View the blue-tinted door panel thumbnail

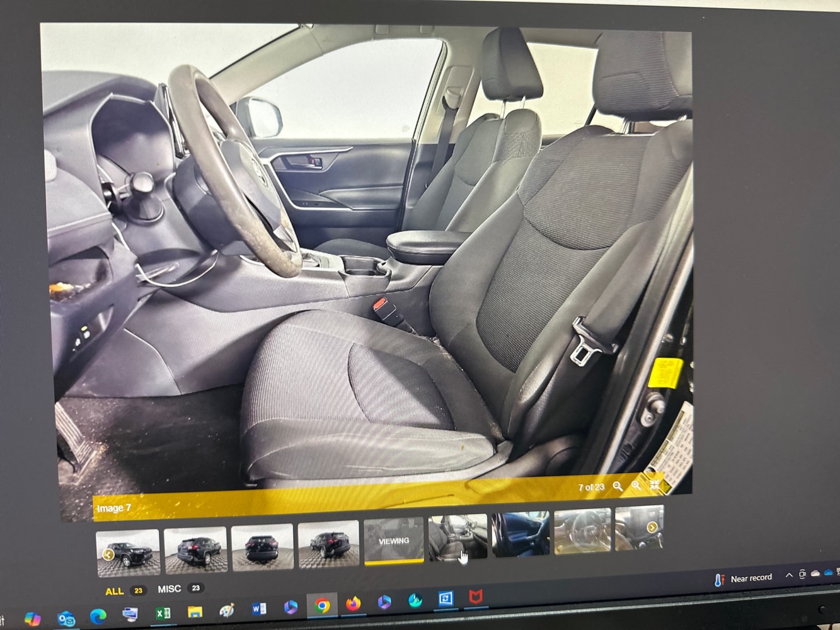[x=521, y=535]
